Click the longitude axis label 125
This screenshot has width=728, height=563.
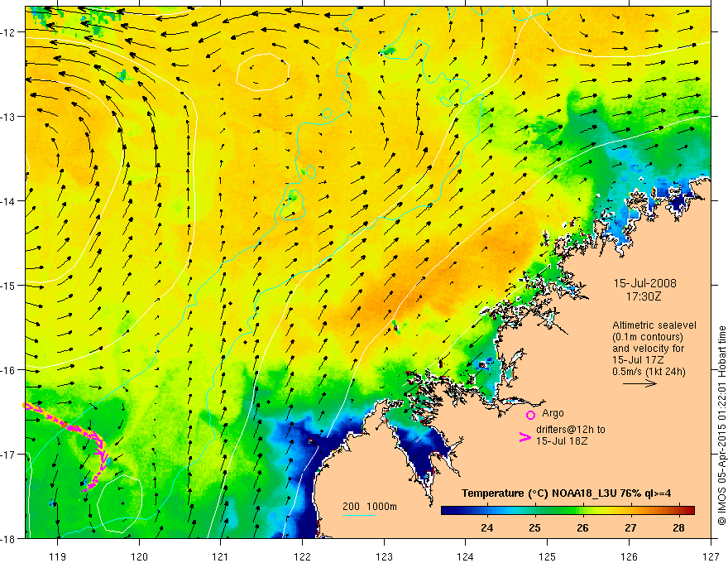(548, 556)
